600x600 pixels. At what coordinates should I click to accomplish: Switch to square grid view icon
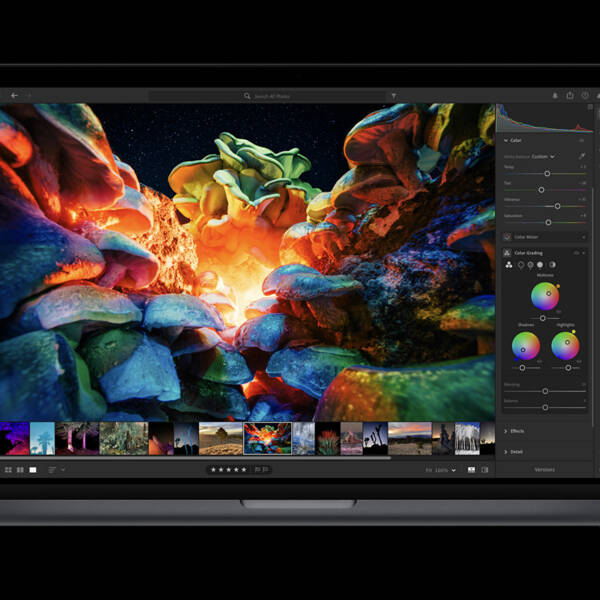pyautogui.click(x=20, y=469)
